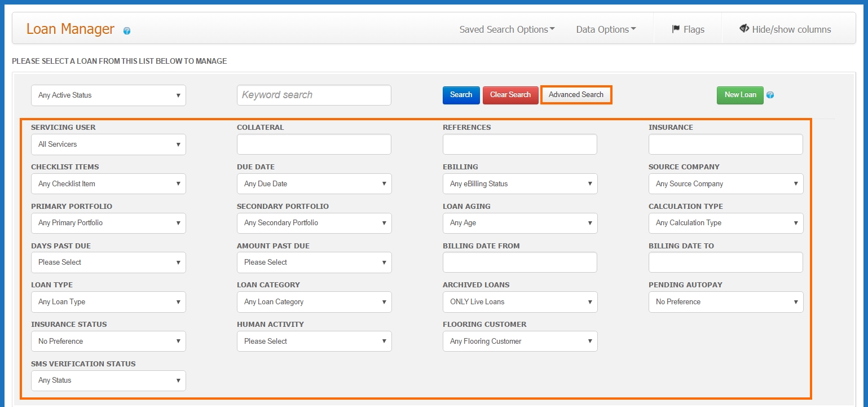The image size is (868, 407).
Task: Click the Billing Date From field
Action: coord(519,262)
